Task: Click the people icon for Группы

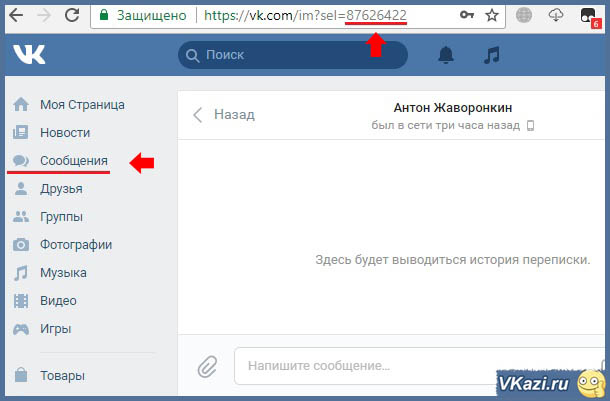Action: coord(21,216)
